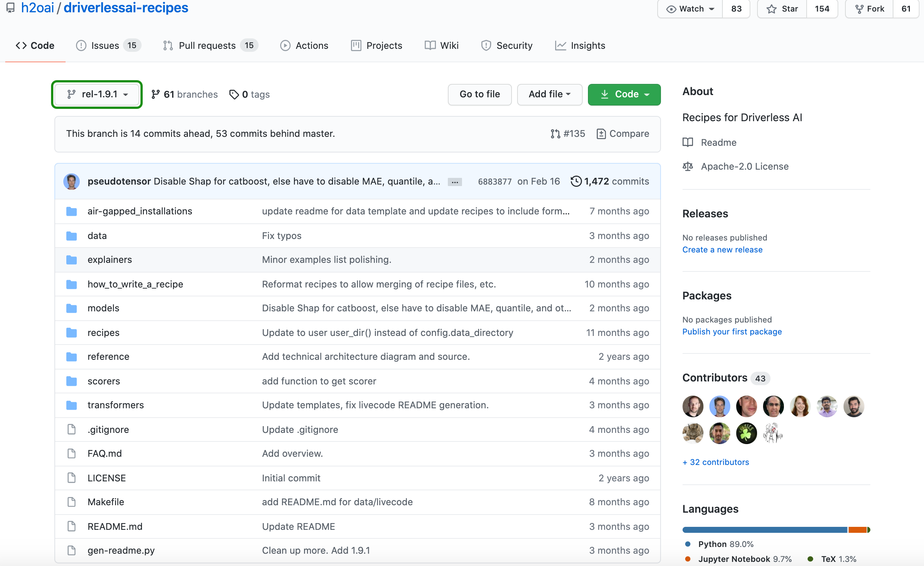Image resolution: width=924 pixels, height=566 pixels.
Task: View the 61 branches list
Action: [184, 94]
